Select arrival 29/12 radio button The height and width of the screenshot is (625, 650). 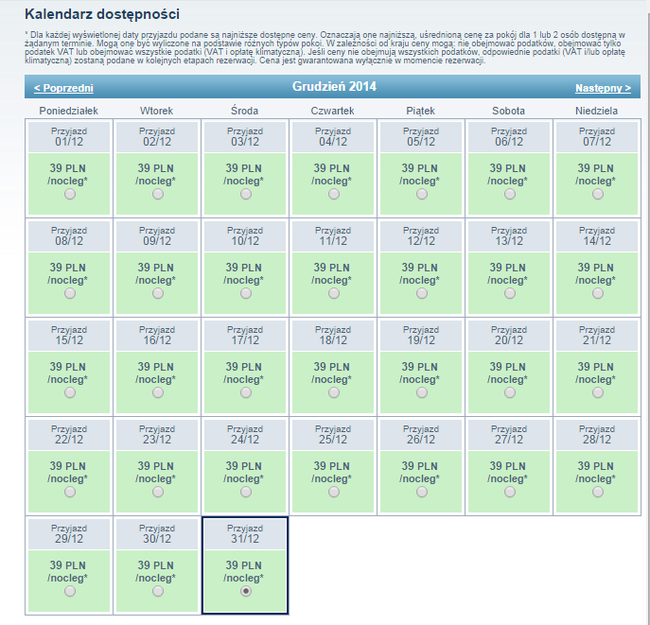[x=70, y=591]
